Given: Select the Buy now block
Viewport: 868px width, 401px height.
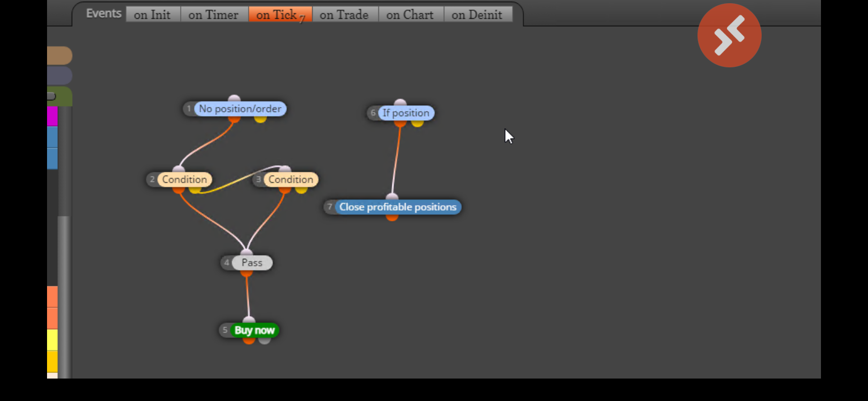Looking at the screenshot, I should pyautogui.click(x=254, y=330).
